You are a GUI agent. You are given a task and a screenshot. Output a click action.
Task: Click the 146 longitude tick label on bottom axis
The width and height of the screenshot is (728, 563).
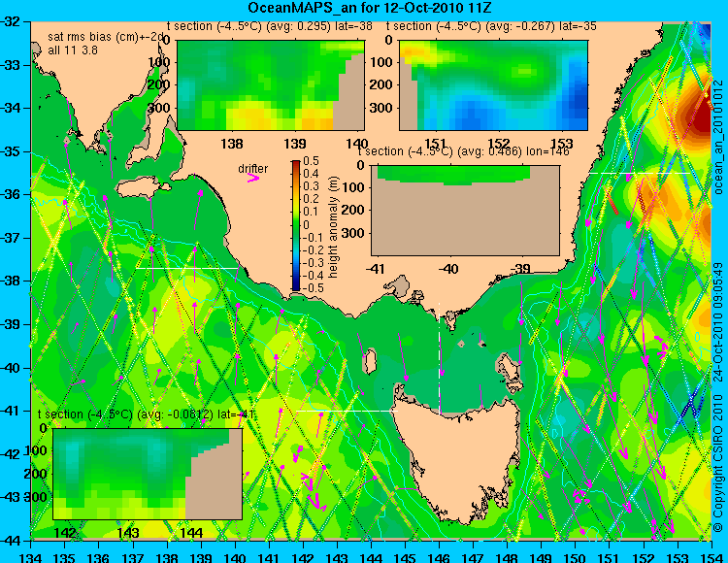(439, 557)
